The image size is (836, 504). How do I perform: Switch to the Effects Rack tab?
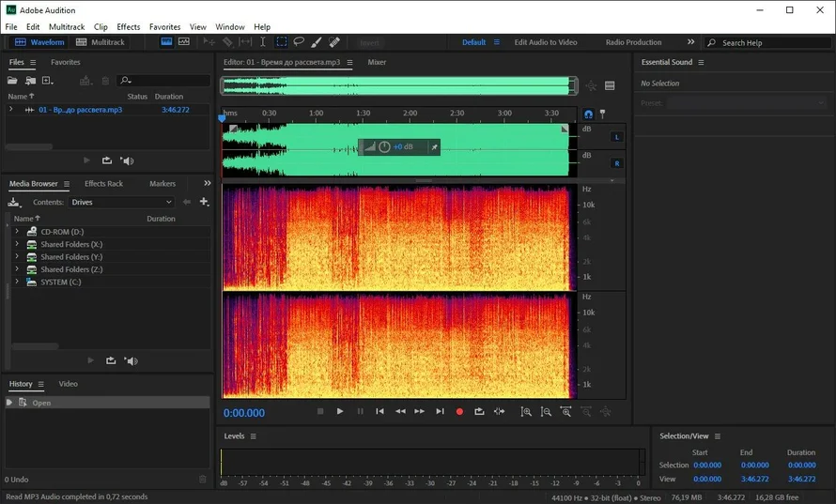coord(103,183)
